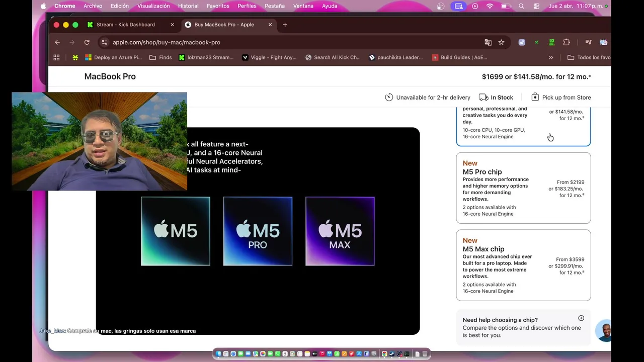
Task: Close the Buy MacBook Pro tab
Action: point(270,25)
